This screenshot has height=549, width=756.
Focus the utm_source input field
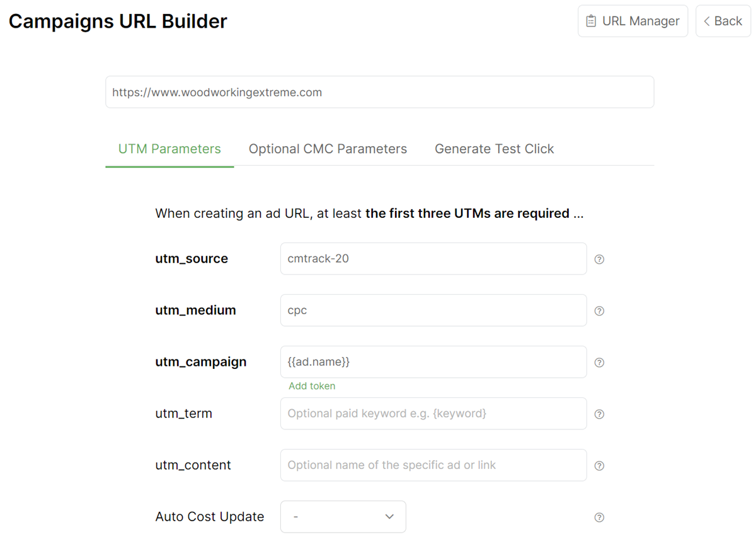[x=433, y=259]
